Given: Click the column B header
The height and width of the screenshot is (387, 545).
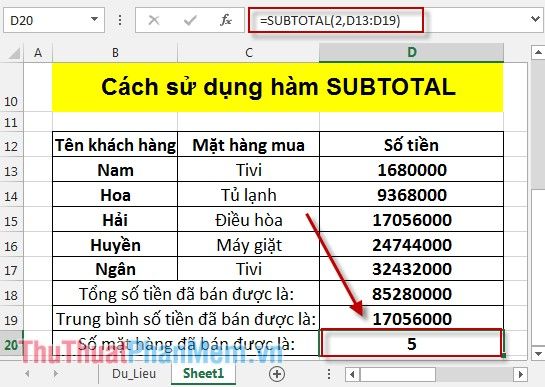Looking at the screenshot, I should 115,53.
